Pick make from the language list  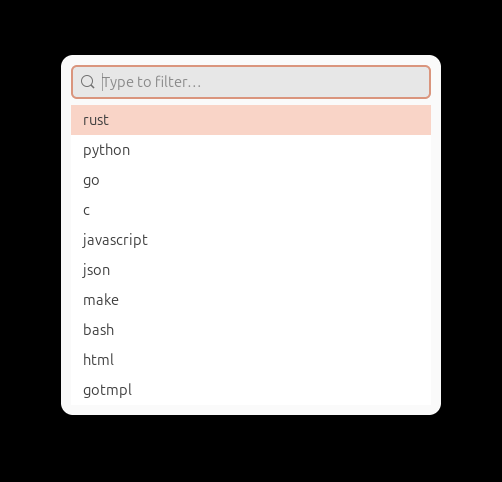tap(251, 300)
